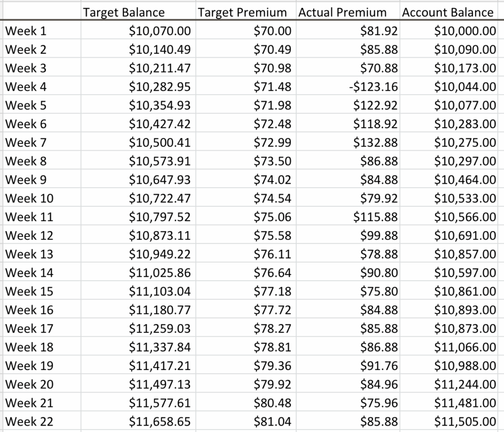The image size is (504, 432).
Task: Click Week 1 Target Balance $10,070.00
Action: (x=159, y=32)
